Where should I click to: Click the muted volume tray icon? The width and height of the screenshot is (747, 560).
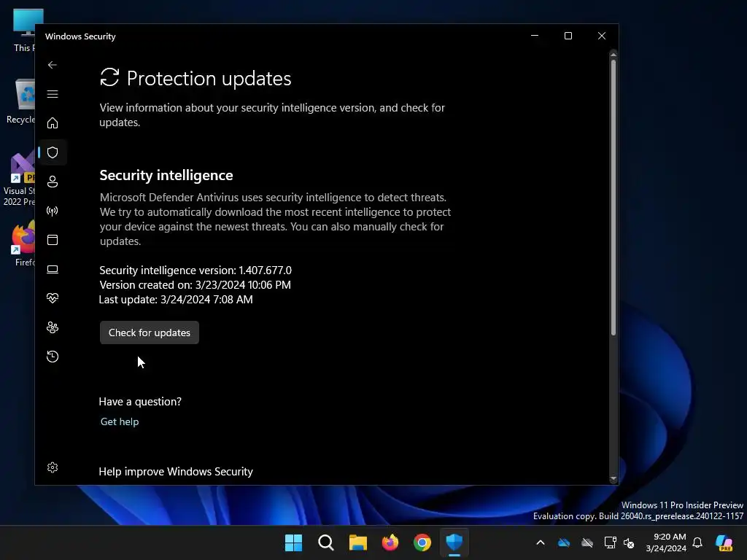tap(629, 542)
